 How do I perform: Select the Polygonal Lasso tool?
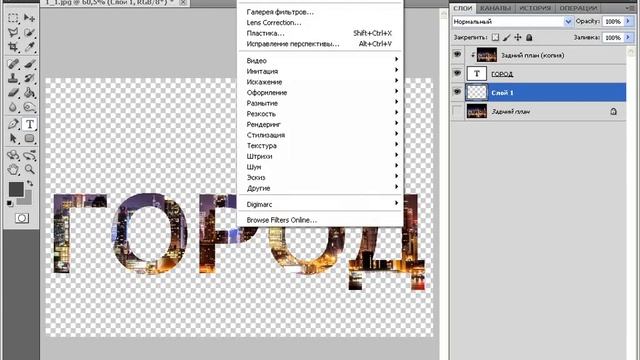pyautogui.click(x=13, y=32)
